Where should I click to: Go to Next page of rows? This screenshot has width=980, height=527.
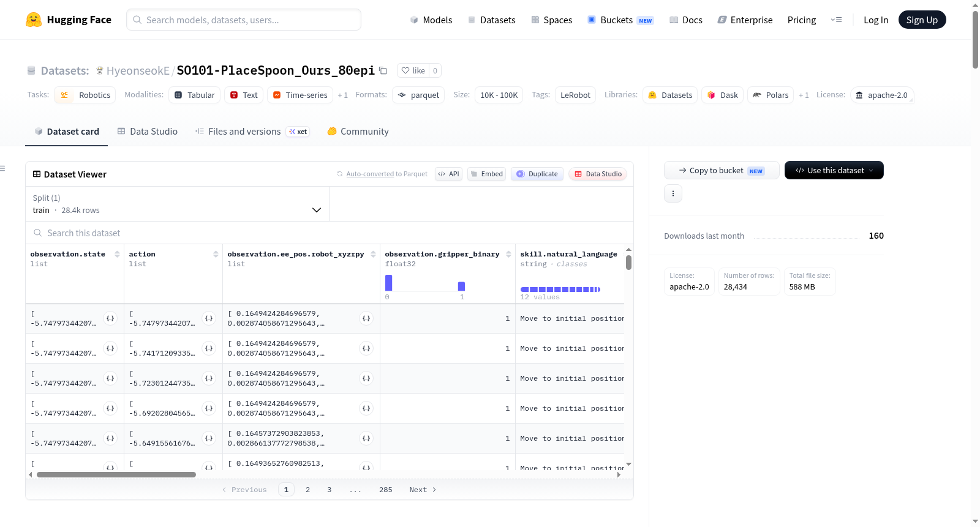pos(423,490)
